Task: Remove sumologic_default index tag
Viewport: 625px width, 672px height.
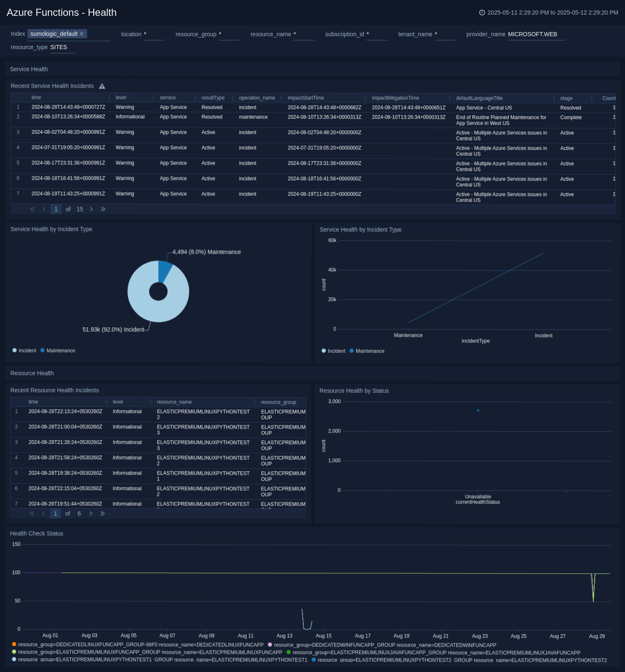Action: coord(82,34)
